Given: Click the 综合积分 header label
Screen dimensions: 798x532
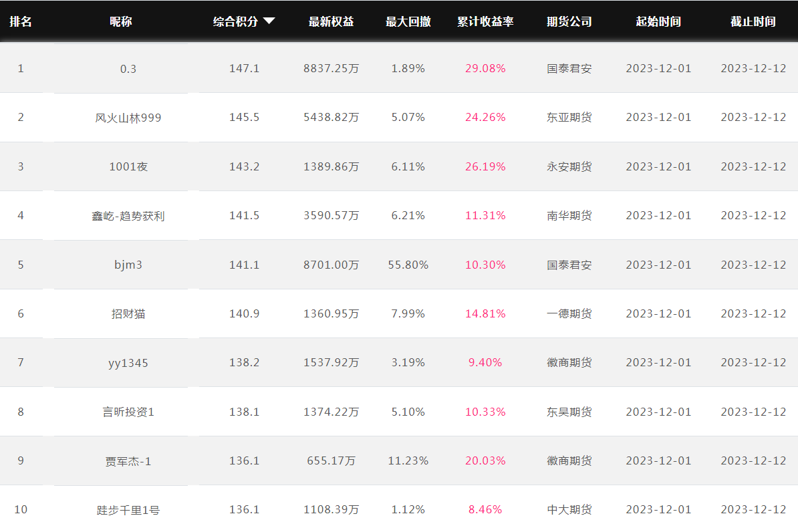Looking at the screenshot, I should 236,21.
